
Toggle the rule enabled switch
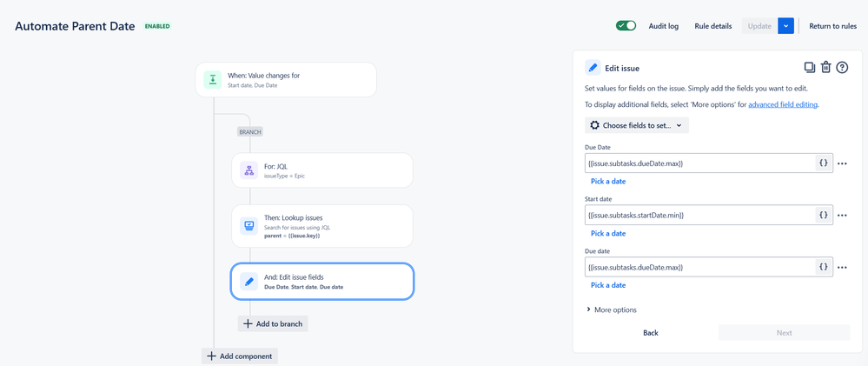pyautogui.click(x=626, y=26)
